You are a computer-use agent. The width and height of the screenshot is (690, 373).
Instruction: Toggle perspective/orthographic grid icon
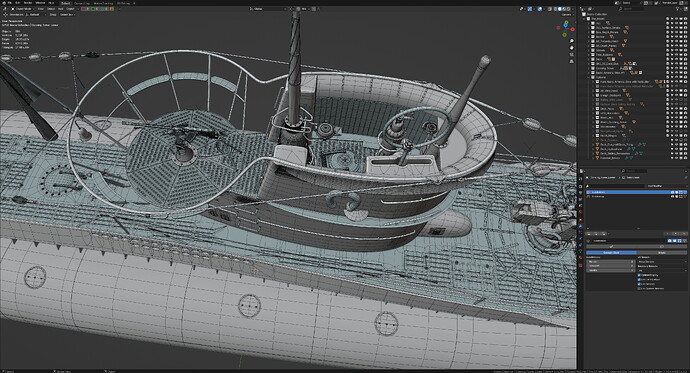pos(572,61)
